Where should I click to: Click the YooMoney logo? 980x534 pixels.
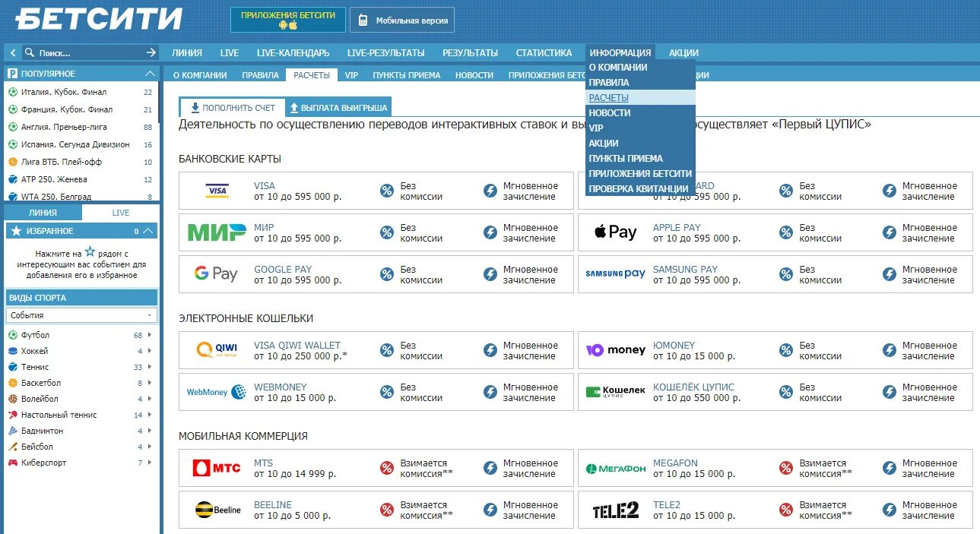615,350
